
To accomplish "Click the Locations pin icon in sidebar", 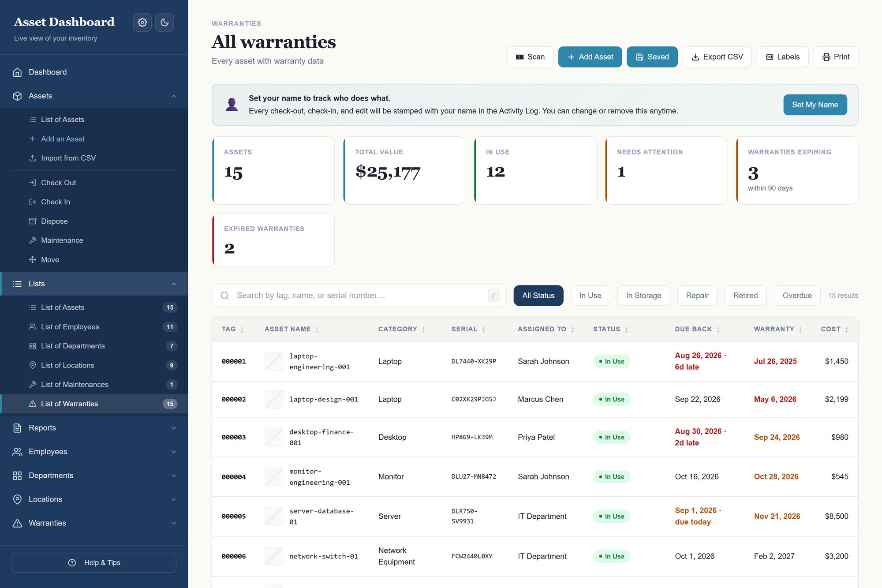I will (17, 499).
